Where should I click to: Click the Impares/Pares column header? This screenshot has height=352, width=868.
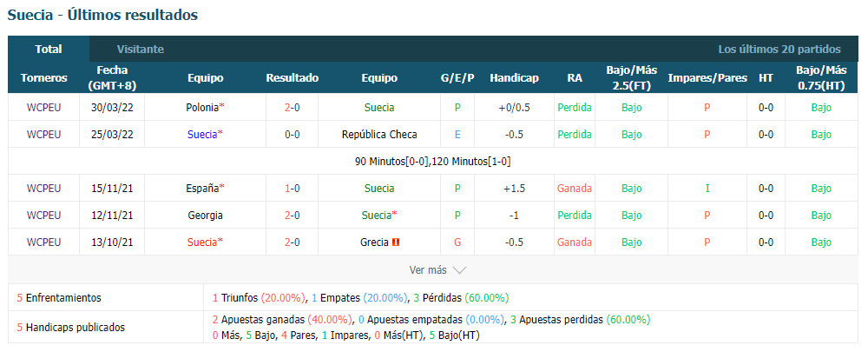pyautogui.click(x=707, y=78)
